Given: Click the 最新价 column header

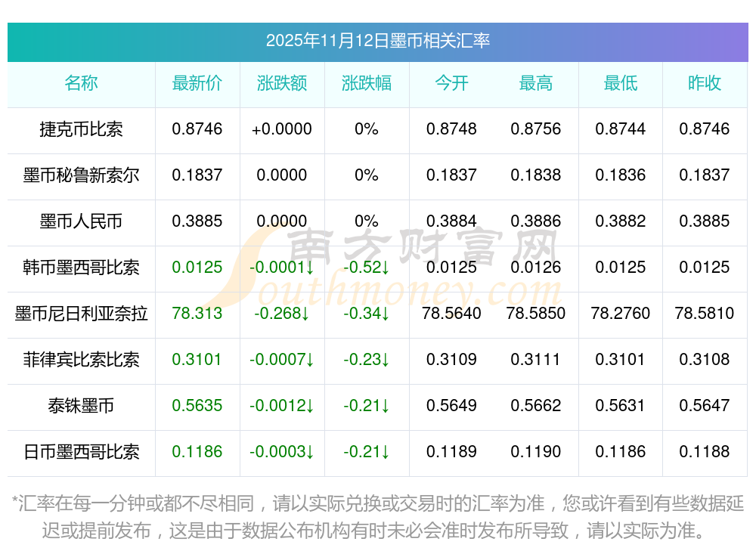Looking at the screenshot, I should (x=197, y=83).
